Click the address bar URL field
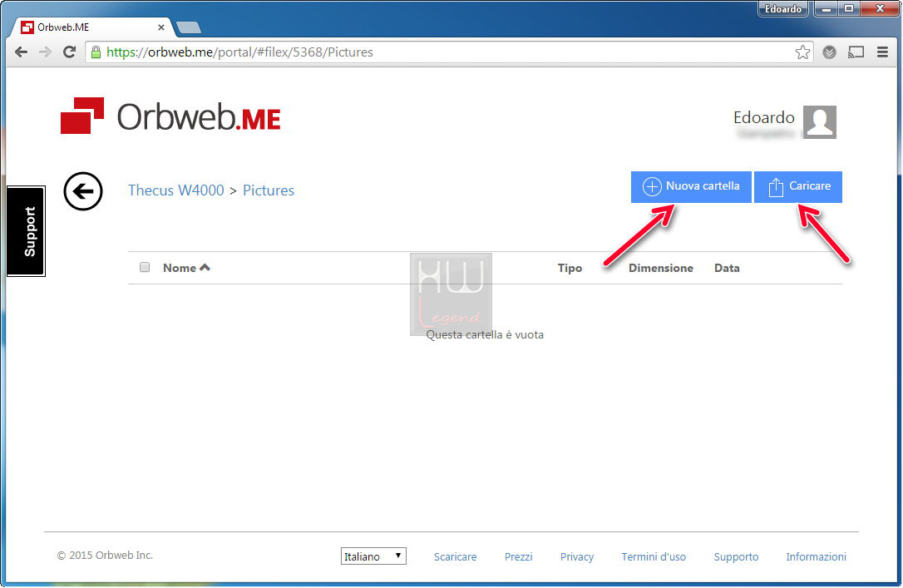Image resolution: width=903 pixels, height=588 pixels. coord(449,52)
